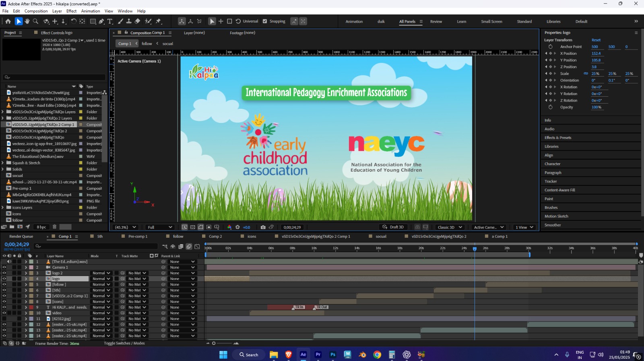Toggle the Opacity stopwatch
The width and height of the screenshot is (644, 361).
click(550, 107)
